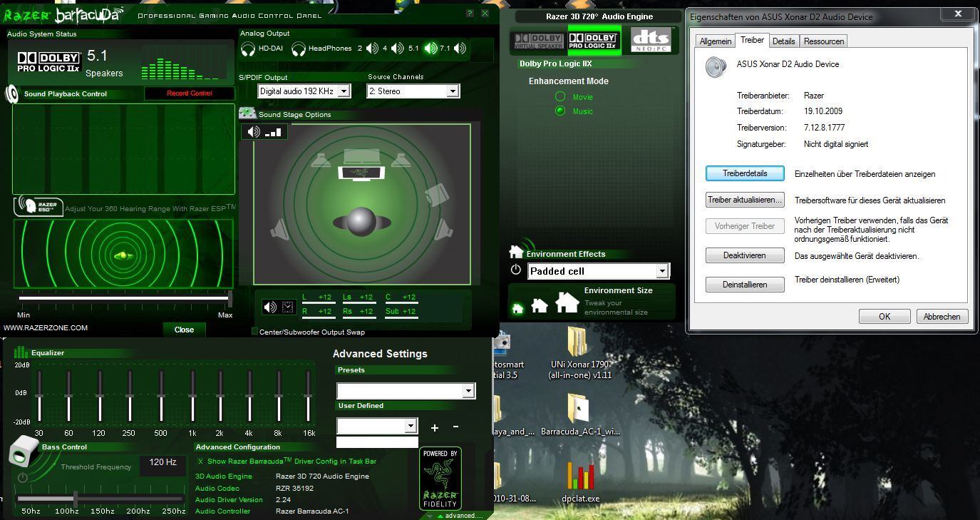
Task: Open equalizer Presets dropdown
Action: (x=468, y=391)
